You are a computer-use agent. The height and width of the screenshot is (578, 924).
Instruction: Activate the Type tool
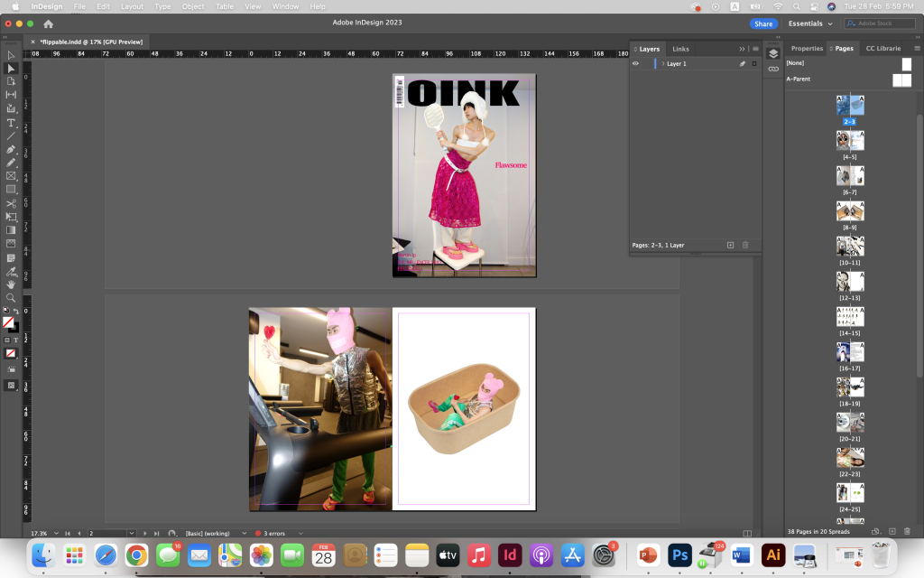(x=11, y=123)
